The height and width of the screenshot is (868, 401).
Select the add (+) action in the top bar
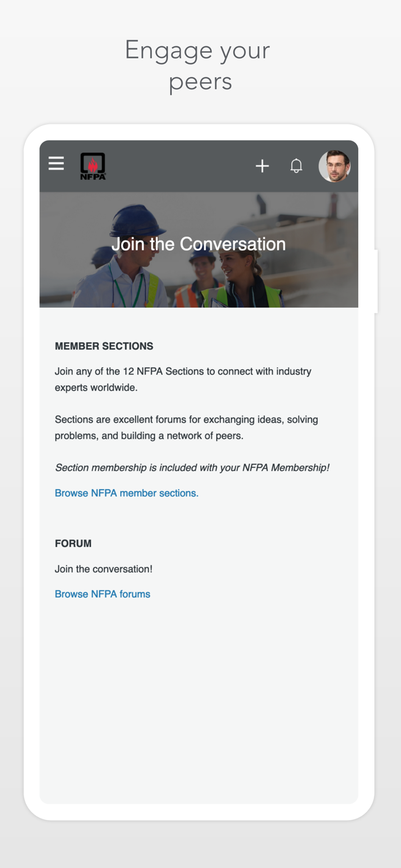tap(262, 165)
